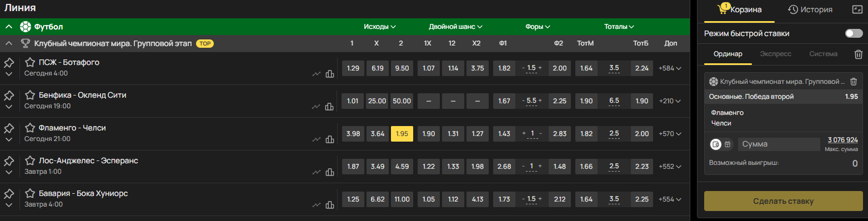The height and width of the screenshot is (221, 868).
Task: Switch to the История tab
Action: 810,9
